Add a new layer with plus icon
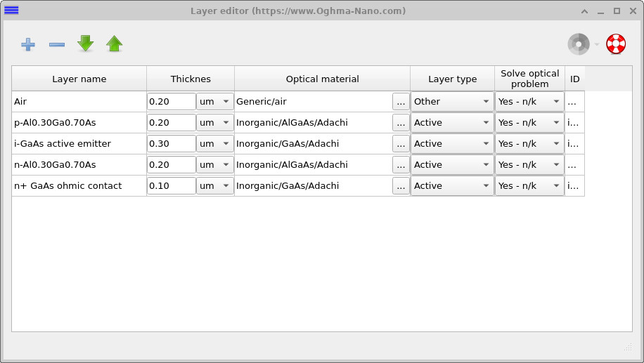 pyautogui.click(x=28, y=44)
